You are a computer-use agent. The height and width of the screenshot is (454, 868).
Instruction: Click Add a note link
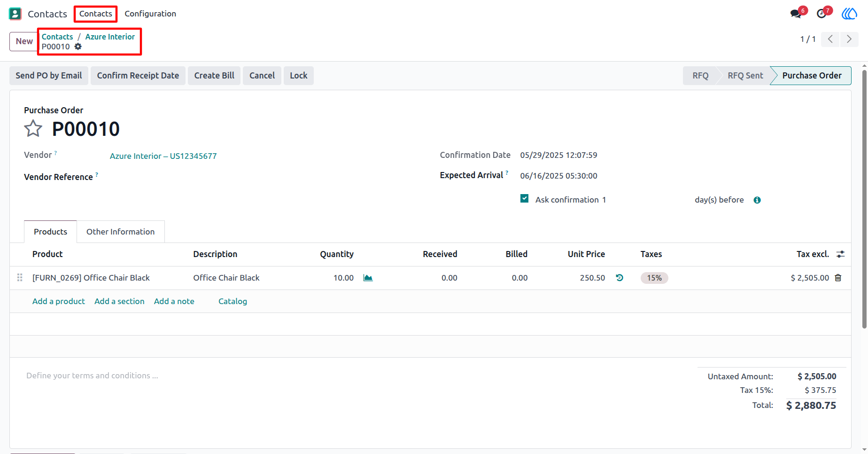(174, 301)
